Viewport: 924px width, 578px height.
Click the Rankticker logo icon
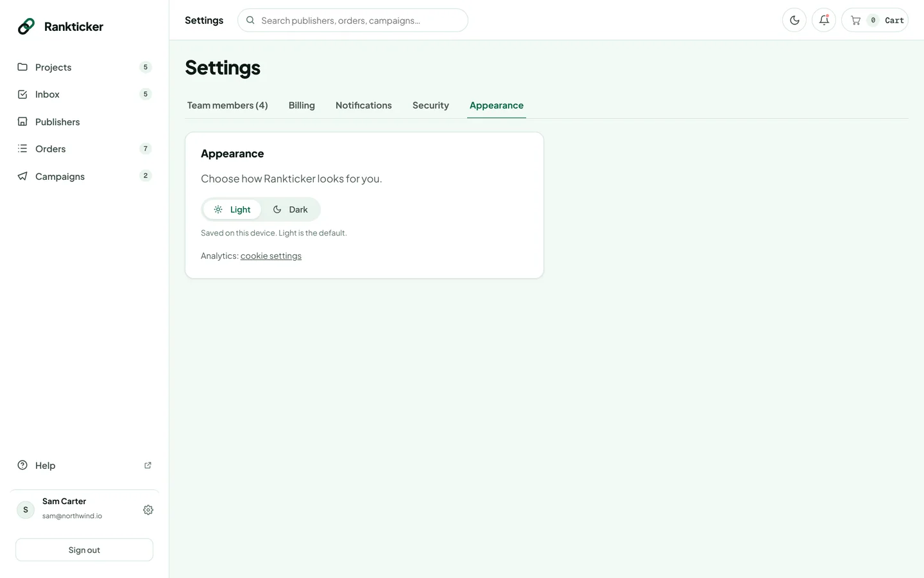pos(26,26)
